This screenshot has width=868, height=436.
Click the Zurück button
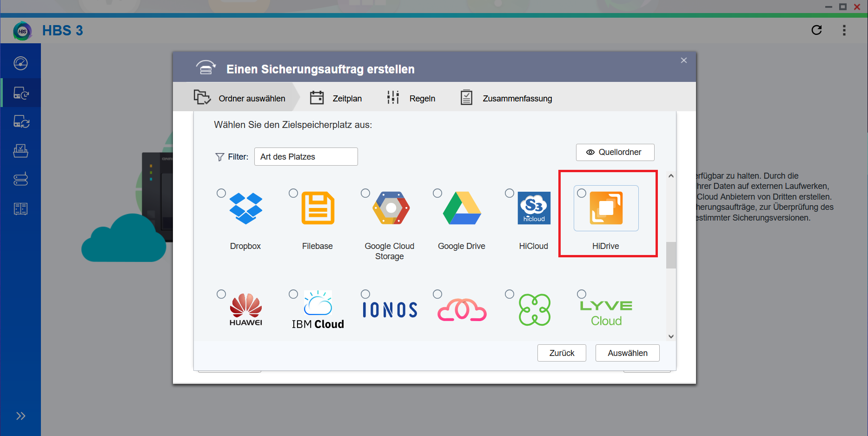click(x=562, y=353)
